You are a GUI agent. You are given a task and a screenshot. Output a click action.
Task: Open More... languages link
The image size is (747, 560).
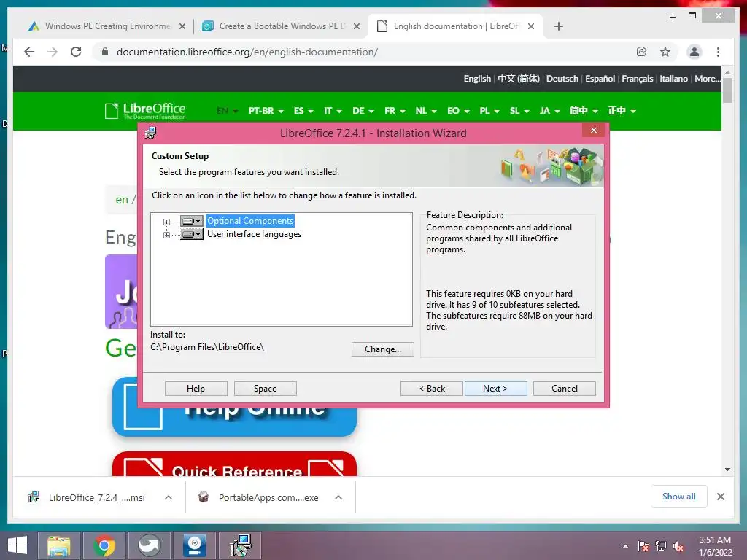(708, 79)
